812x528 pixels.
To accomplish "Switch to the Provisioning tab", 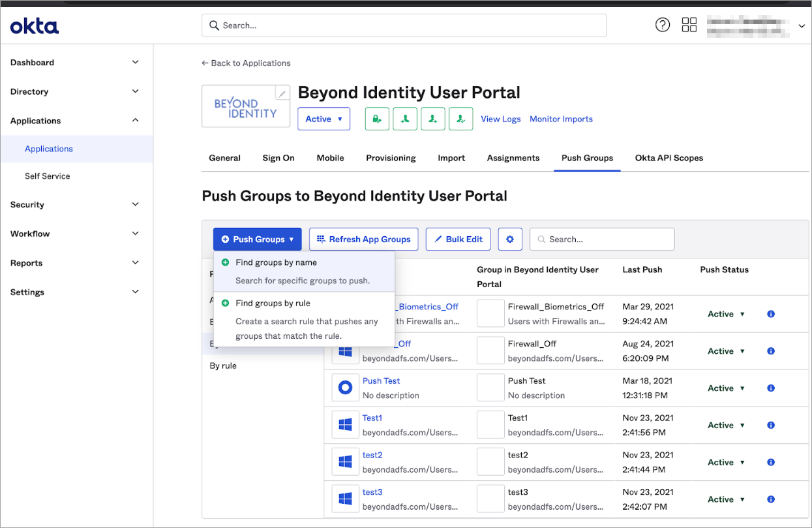I will [x=391, y=158].
